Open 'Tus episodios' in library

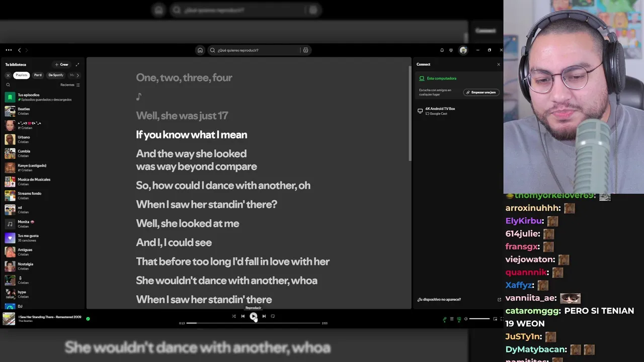(43, 97)
